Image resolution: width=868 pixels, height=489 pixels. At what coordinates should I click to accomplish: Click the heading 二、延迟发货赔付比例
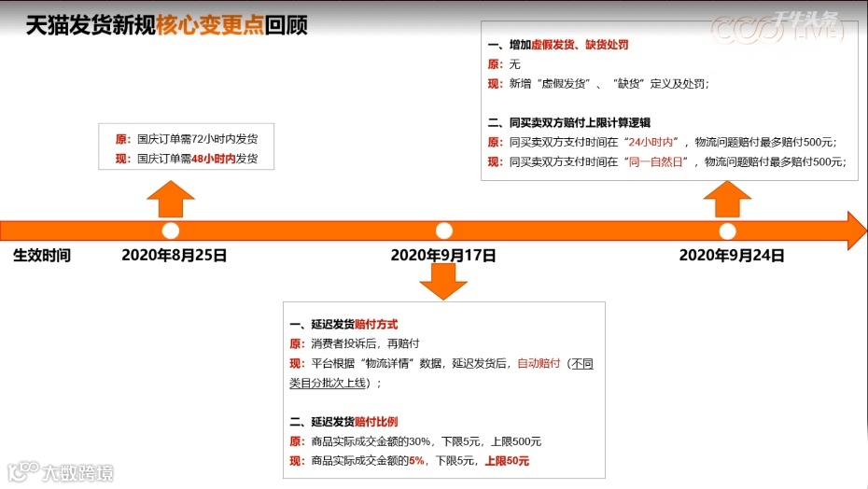pyautogui.click(x=343, y=422)
